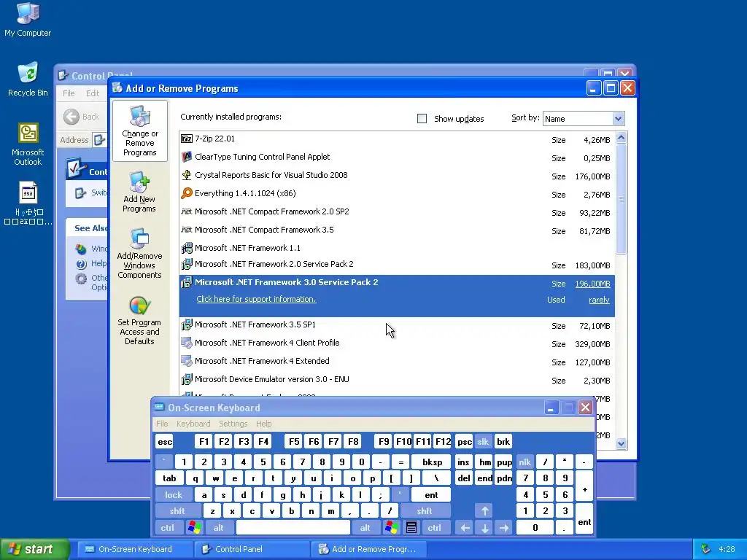Toggle the left ctrl key on keyboard

[x=167, y=528]
